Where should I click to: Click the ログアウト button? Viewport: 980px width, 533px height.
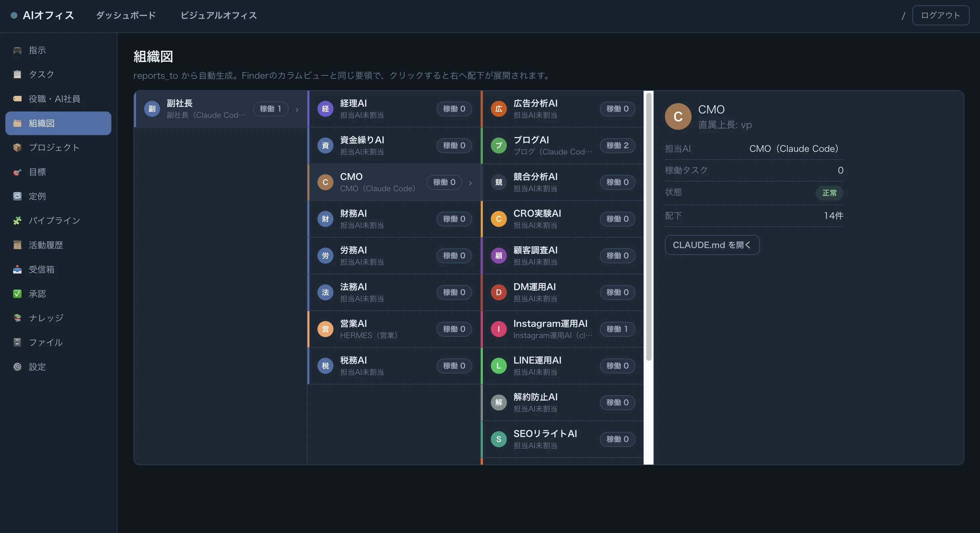(940, 15)
